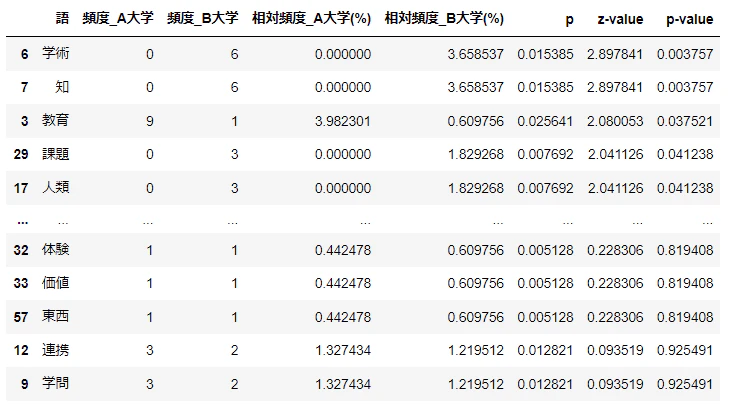
Task: Click the B大学 frequency 6 for 知
Action: (234, 88)
